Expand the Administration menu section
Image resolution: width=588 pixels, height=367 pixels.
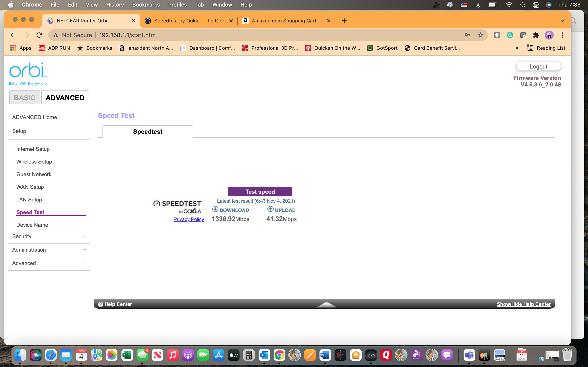point(85,250)
